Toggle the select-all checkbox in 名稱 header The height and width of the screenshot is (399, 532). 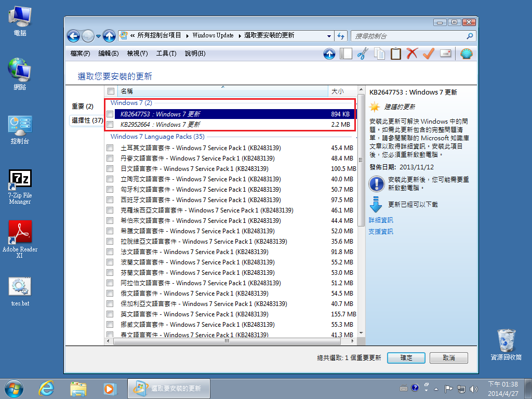(111, 91)
